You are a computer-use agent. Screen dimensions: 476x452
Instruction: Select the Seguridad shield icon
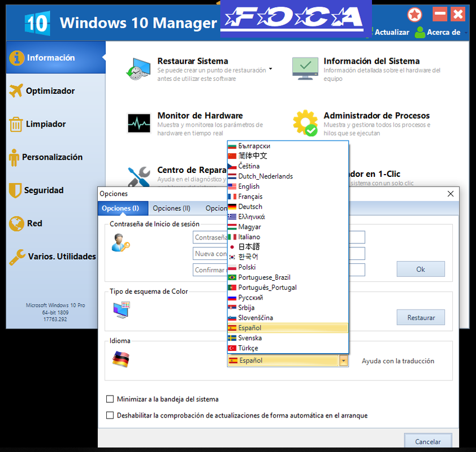tap(15, 190)
